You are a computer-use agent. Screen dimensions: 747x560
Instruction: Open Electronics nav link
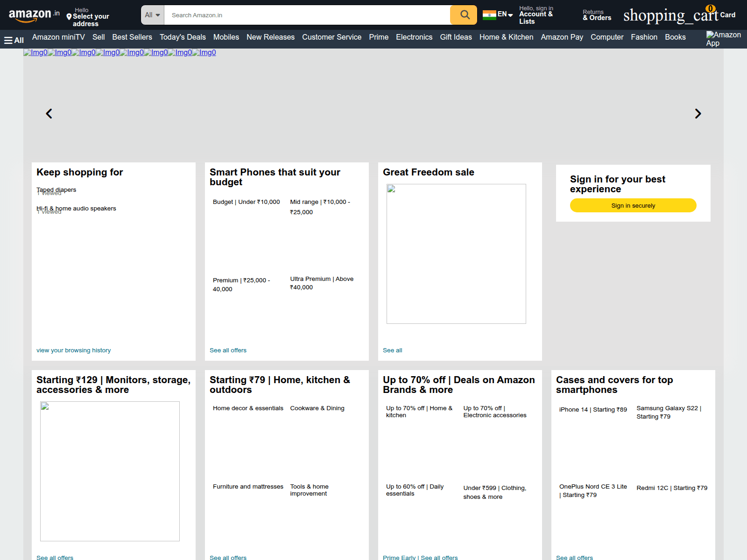click(x=414, y=37)
